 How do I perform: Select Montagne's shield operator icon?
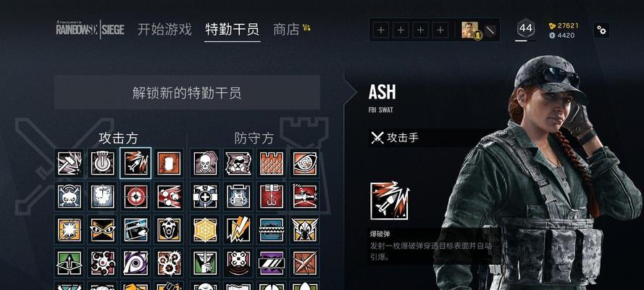(x=102, y=196)
